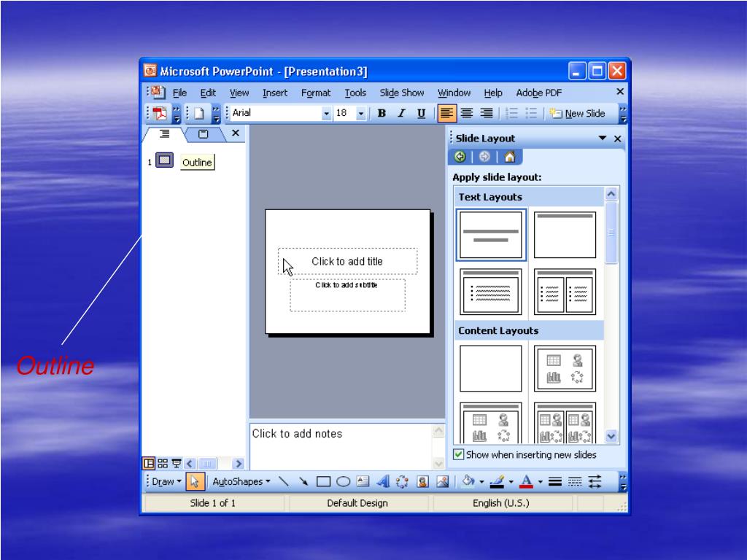Expand the Fill Color dropdown arrow
The height and width of the screenshot is (560, 747).
(x=481, y=482)
